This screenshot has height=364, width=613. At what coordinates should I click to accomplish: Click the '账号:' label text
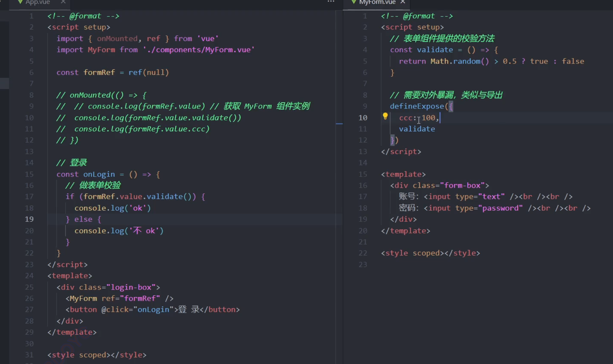pyautogui.click(x=409, y=196)
